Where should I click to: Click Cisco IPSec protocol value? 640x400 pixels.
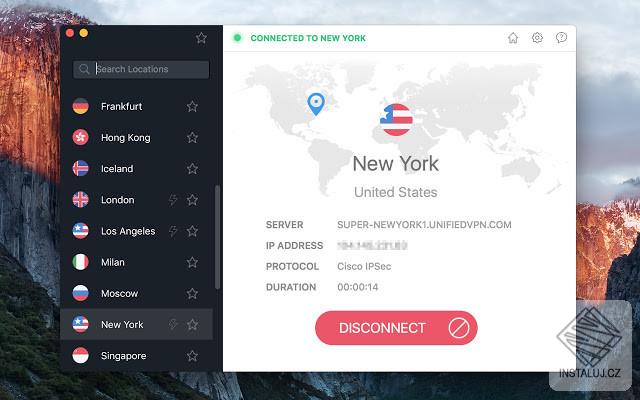(364, 267)
